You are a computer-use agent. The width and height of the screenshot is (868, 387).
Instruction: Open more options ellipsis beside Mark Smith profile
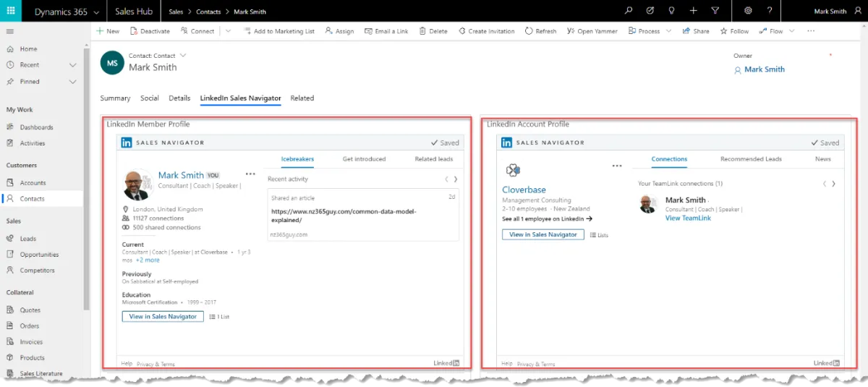coord(250,174)
